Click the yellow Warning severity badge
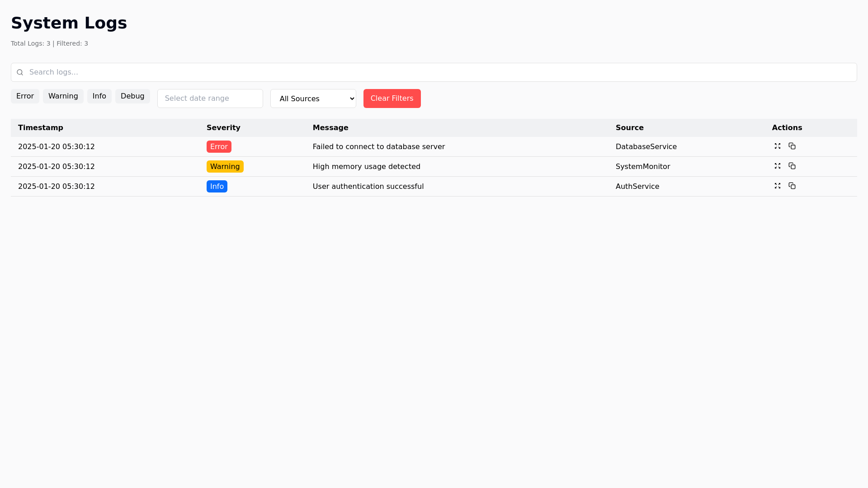Image resolution: width=868 pixels, height=488 pixels. (x=225, y=167)
